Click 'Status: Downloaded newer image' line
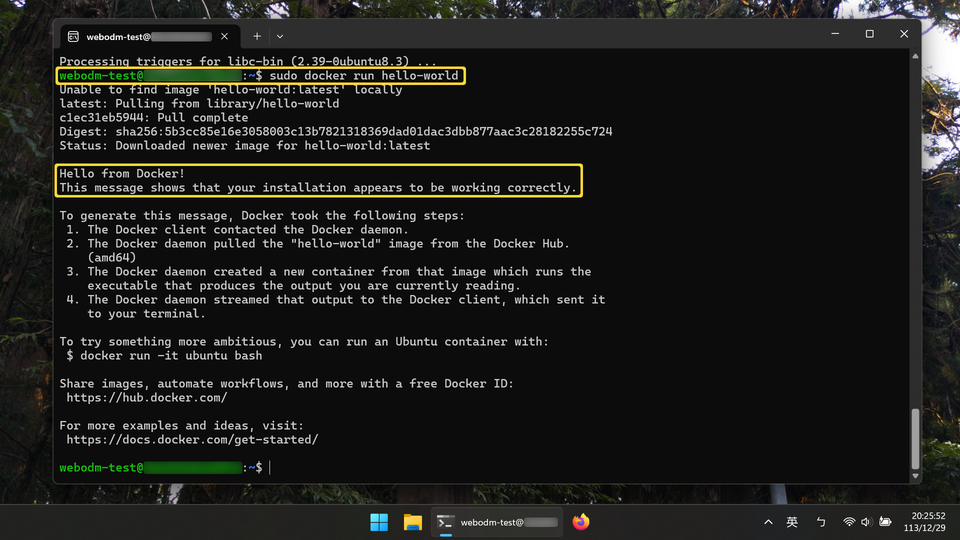Image resolution: width=960 pixels, height=540 pixels. coord(245,146)
